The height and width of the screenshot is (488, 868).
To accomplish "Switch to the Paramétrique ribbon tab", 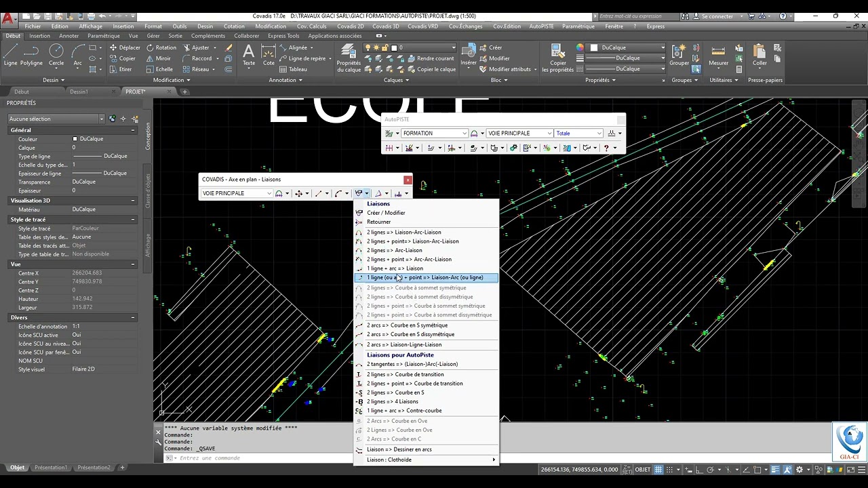I will [x=104, y=36].
